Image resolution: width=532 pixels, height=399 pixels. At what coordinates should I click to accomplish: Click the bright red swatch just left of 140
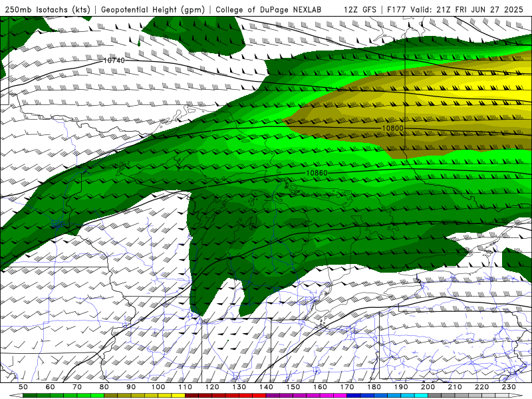[259, 396]
